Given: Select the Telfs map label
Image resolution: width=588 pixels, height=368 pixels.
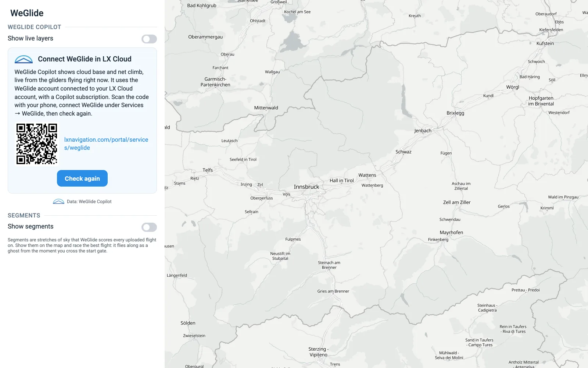Looking at the screenshot, I should 208,170.
